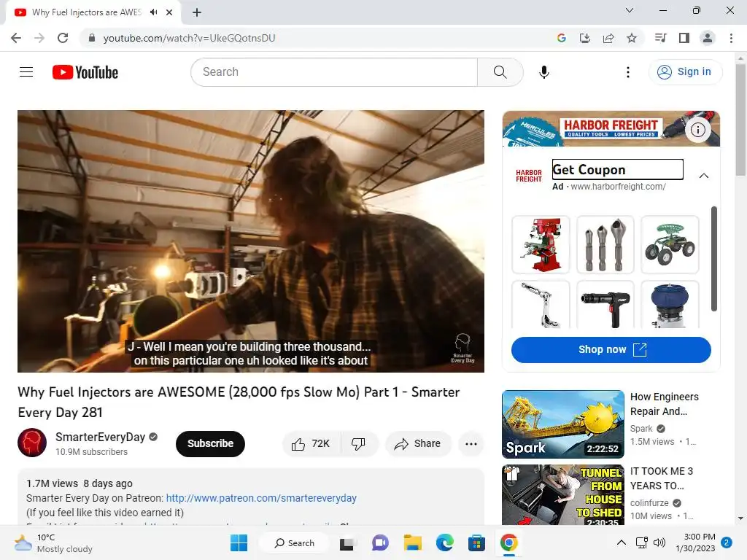Dislike the video with thumbs-down icon

click(359, 444)
